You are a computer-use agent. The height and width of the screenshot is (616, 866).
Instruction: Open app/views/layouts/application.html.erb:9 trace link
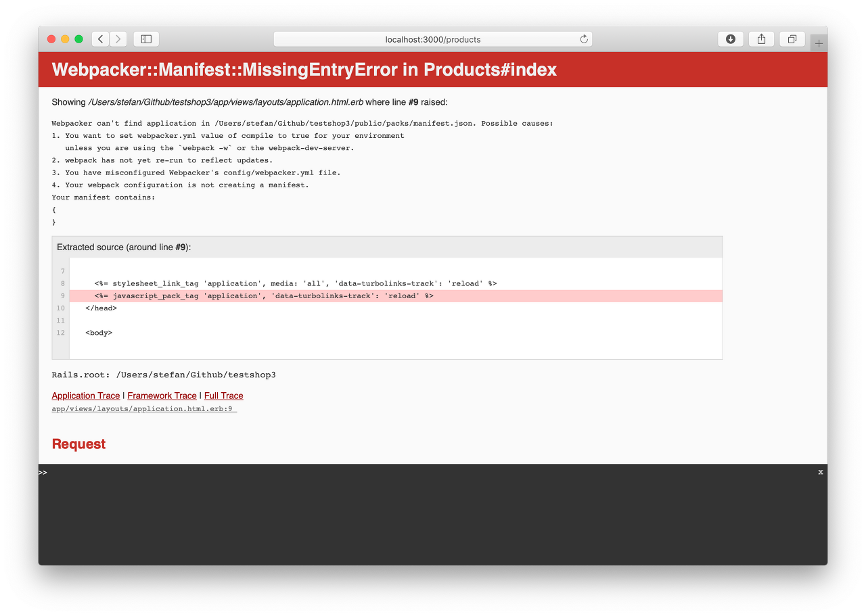pyautogui.click(x=144, y=409)
